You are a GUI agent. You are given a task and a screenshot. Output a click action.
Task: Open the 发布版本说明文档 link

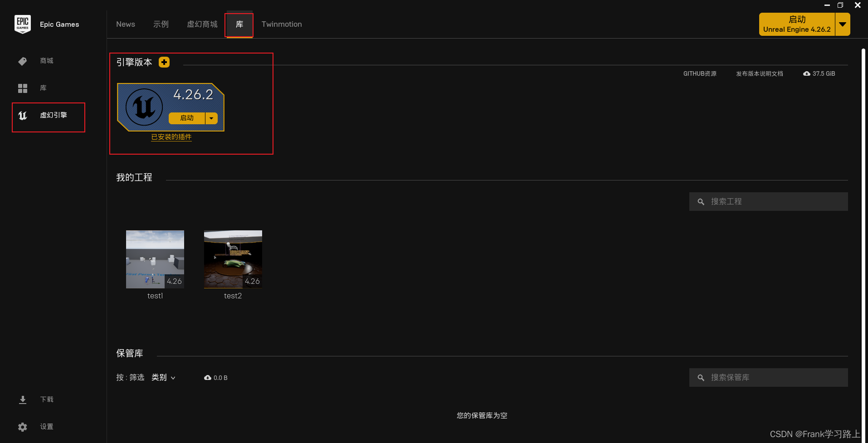point(760,73)
